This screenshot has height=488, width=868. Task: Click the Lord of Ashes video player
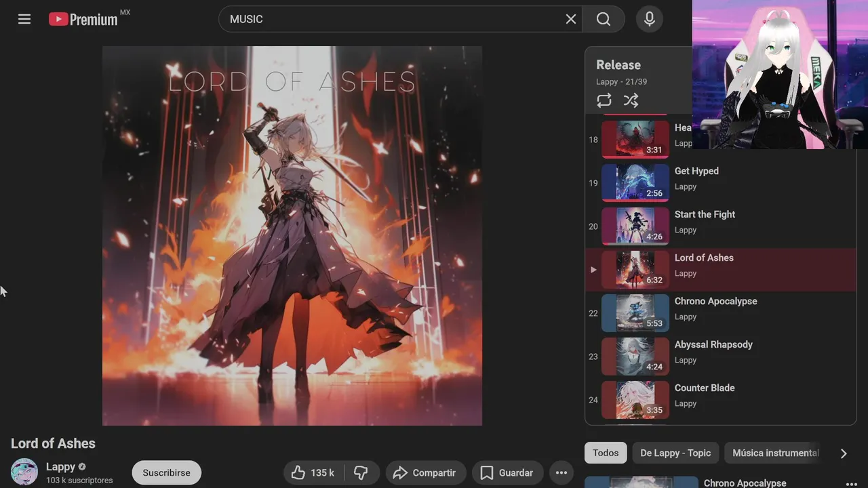coord(292,236)
